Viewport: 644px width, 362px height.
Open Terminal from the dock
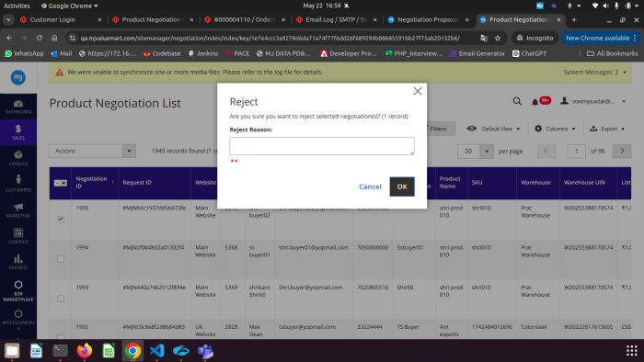[x=61, y=351]
